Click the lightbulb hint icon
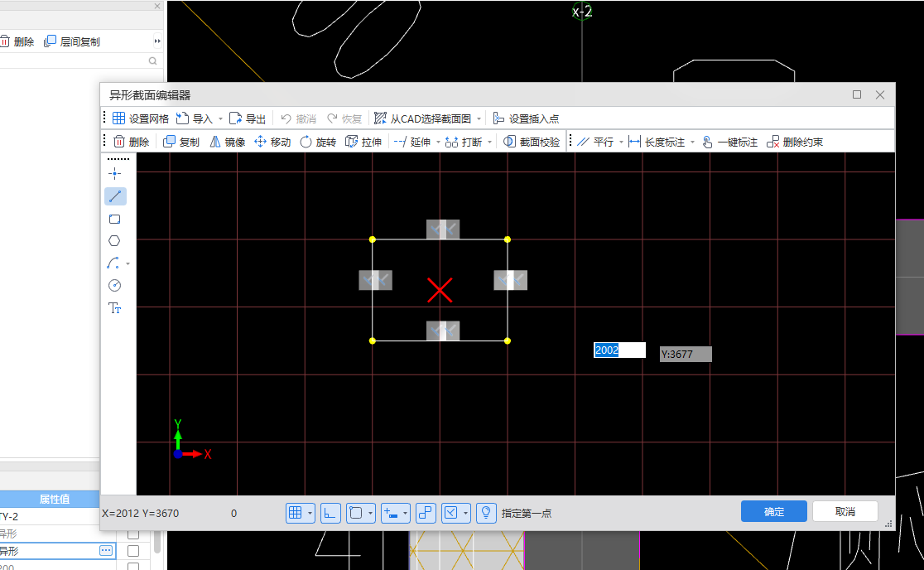Image resolution: width=924 pixels, height=570 pixels. (486, 513)
